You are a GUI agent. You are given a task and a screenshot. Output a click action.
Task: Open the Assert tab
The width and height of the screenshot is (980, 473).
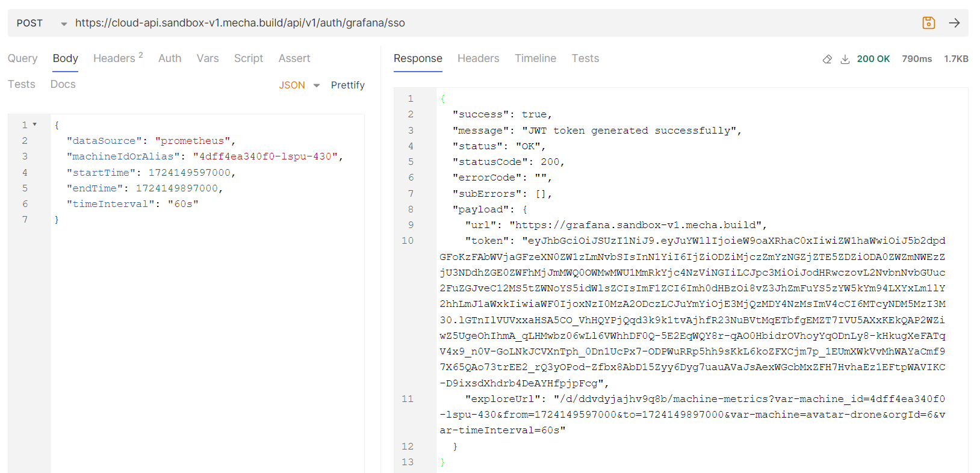click(294, 58)
